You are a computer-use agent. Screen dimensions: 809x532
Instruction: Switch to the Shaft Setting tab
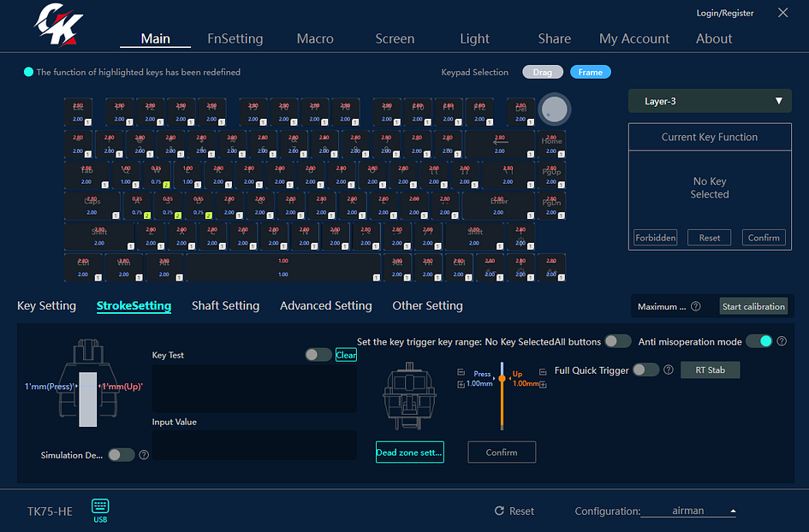tap(225, 305)
